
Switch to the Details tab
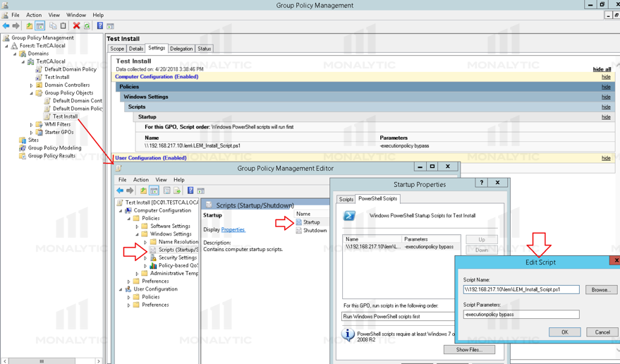pyautogui.click(x=136, y=49)
